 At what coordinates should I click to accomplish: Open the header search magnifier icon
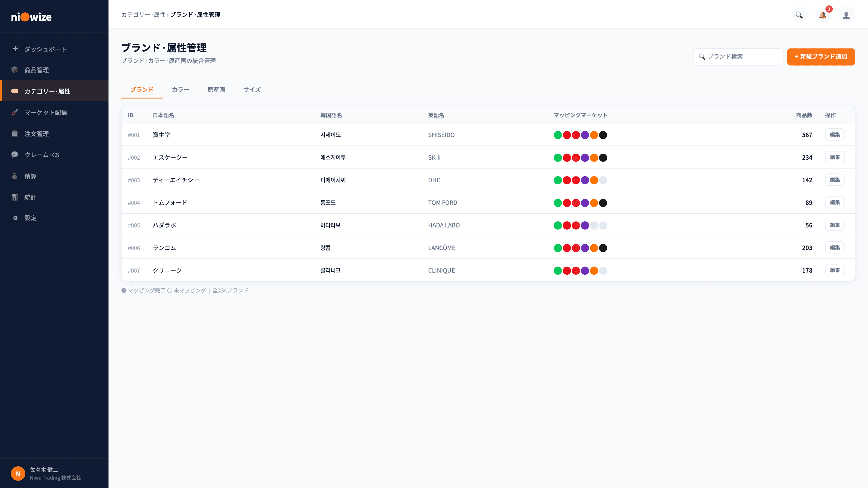tap(799, 15)
